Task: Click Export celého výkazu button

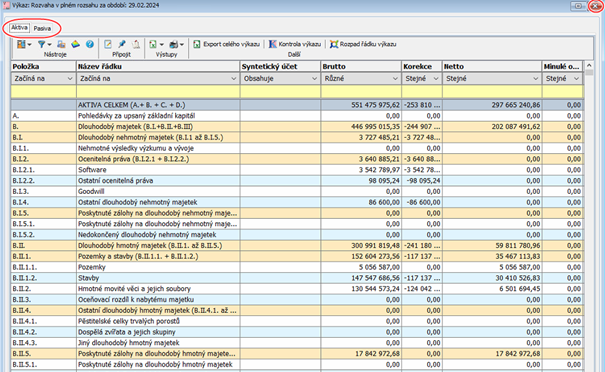Action: click(x=226, y=44)
